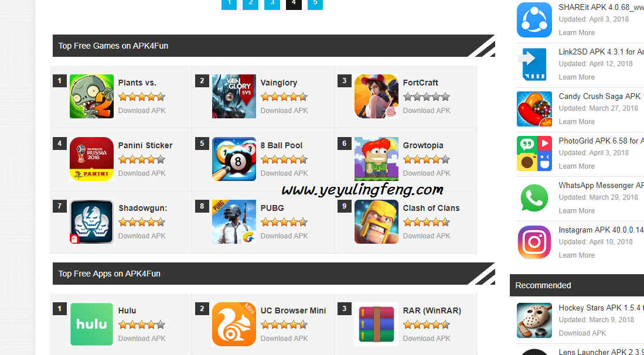Open Learn More under SHAREit APK

(577, 33)
